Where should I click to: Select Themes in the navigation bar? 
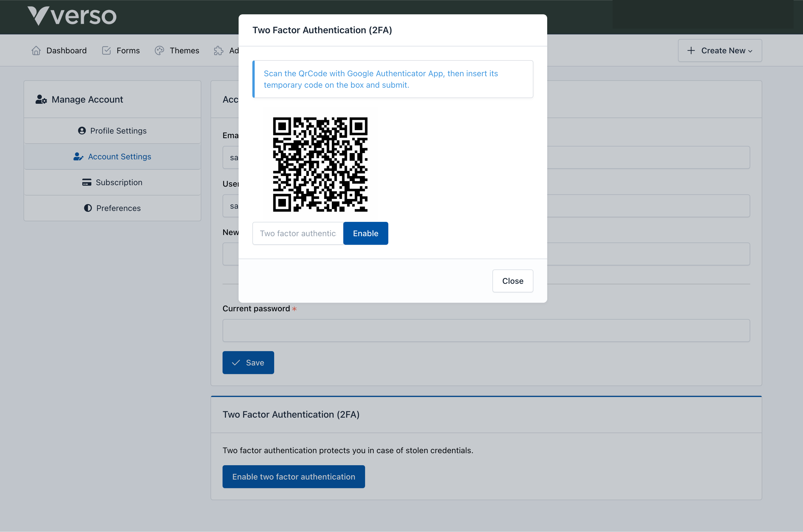tap(184, 50)
